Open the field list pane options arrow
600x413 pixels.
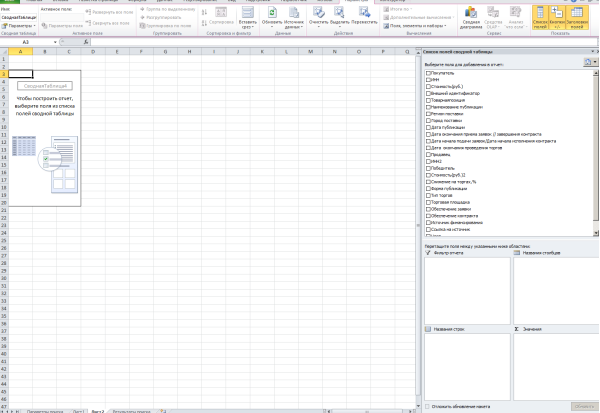tap(593, 51)
